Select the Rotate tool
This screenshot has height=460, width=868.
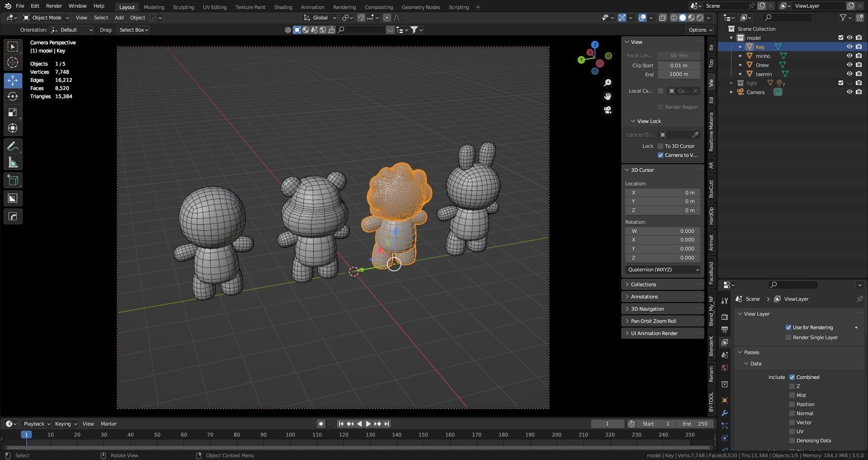pyautogui.click(x=13, y=96)
